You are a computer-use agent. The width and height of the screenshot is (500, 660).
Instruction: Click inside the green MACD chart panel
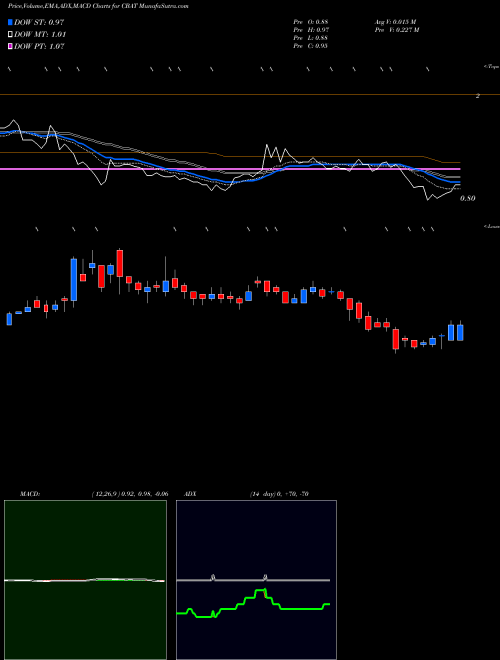coord(85,580)
